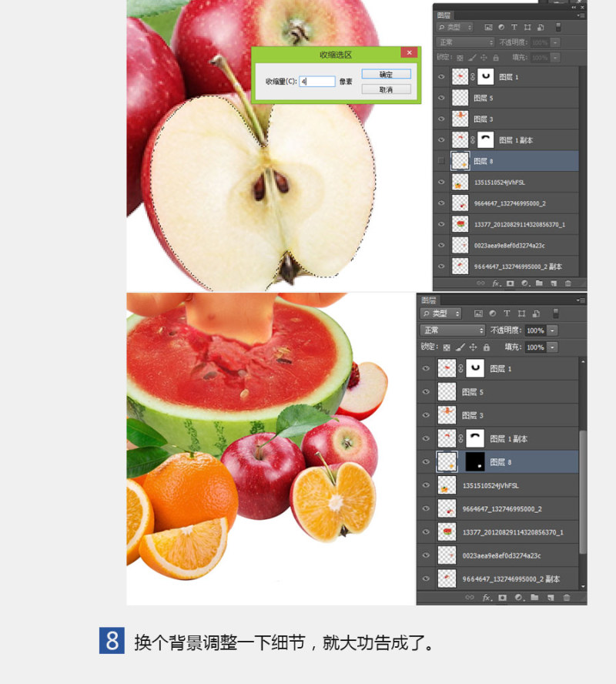Select the 图层 tab in apple-side panel
Screen dimensions: 616x684
pos(444,15)
